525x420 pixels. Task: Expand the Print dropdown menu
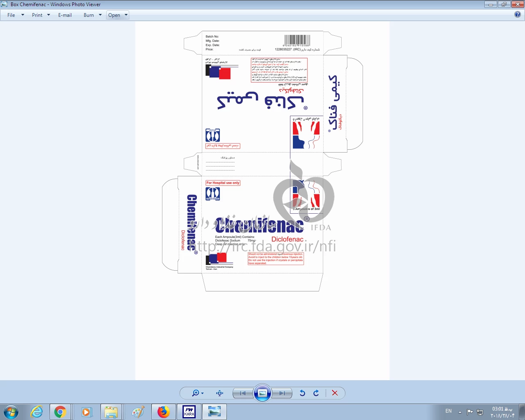coord(48,15)
